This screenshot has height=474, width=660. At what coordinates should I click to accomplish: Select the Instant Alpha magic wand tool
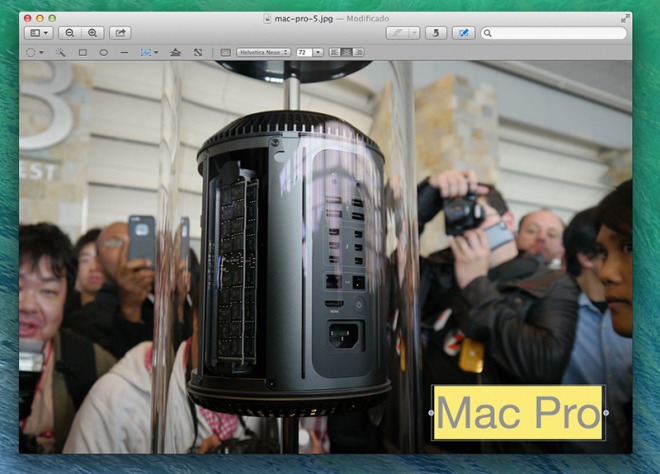(x=61, y=52)
